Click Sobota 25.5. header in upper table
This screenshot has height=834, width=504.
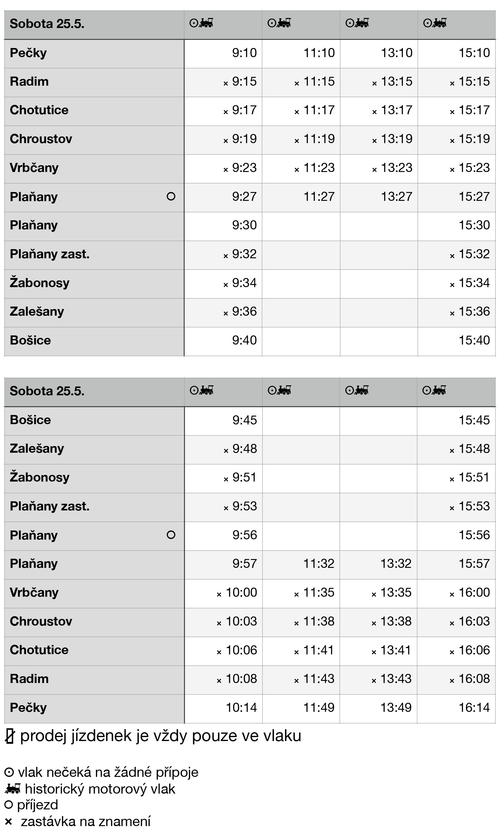[x=47, y=24]
